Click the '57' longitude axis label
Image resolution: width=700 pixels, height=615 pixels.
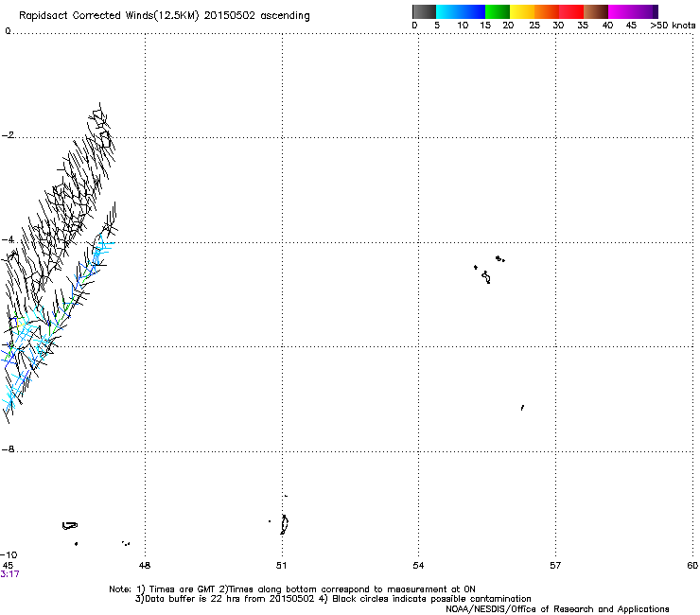pos(555,566)
